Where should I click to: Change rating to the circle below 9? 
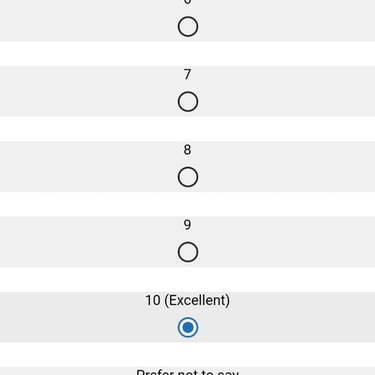click(x=188, y=252)
